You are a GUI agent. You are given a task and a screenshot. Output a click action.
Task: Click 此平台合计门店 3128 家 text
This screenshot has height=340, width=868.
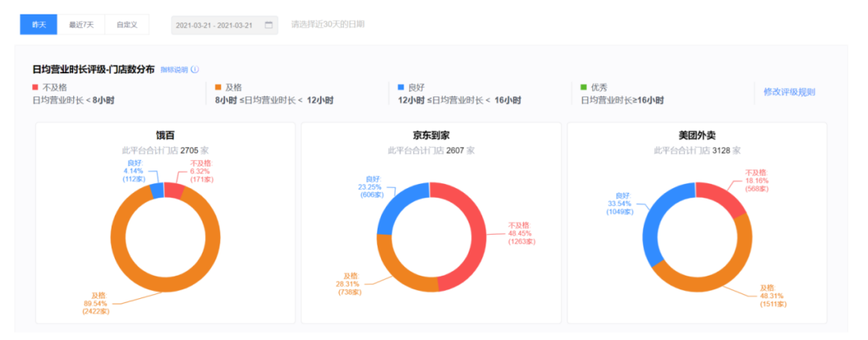pos(697,150)
